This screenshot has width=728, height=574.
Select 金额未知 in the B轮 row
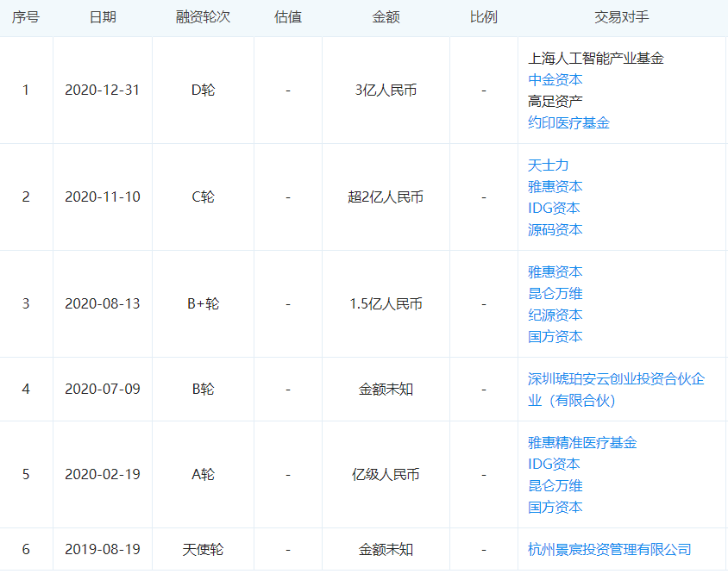[386, 389]
